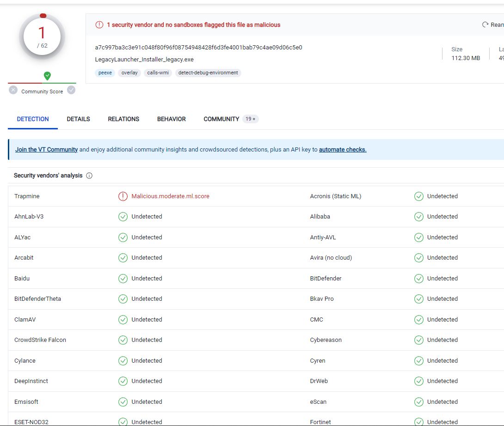Click the green check icon for AhnLab-V3
Image resolution: width=504 pixels, height=426 pixels.
[123, 217]
